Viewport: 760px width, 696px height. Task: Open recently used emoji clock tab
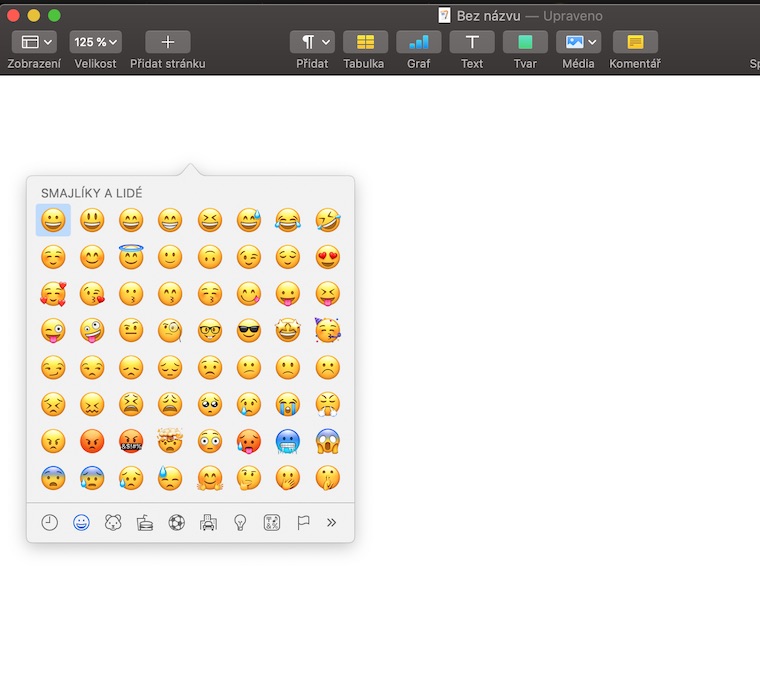coord(49,522)
